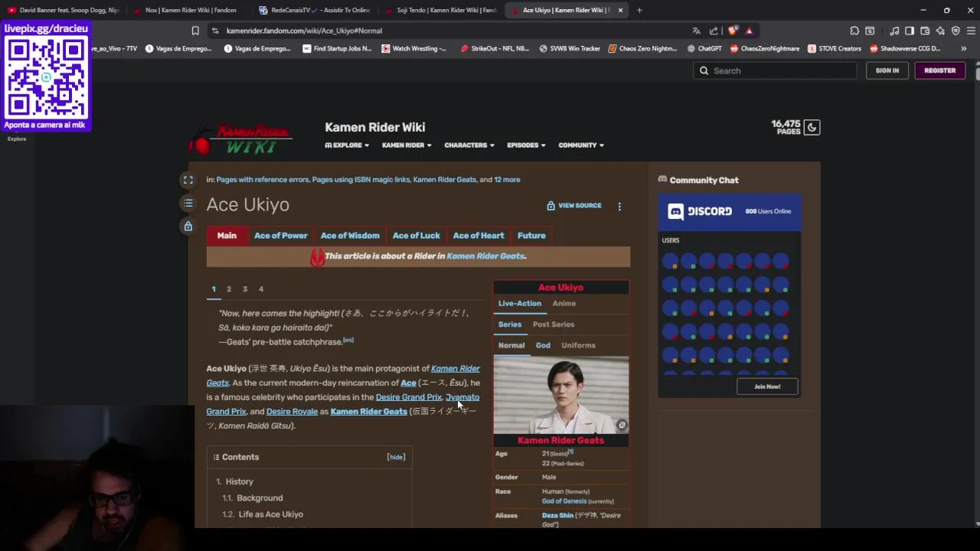Image resolution: width=980 pixels, height=551 pixels.
Task: Select quote tab number 2
Action: 229,289
